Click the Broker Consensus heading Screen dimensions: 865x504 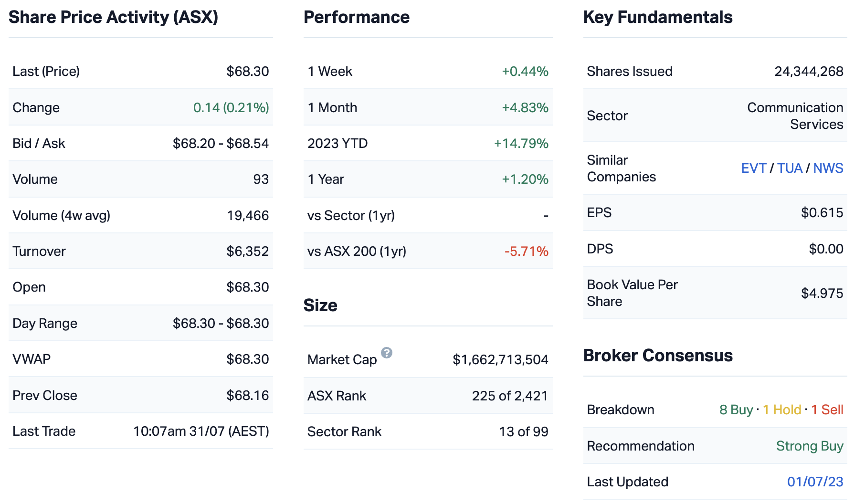coord(657,356)
